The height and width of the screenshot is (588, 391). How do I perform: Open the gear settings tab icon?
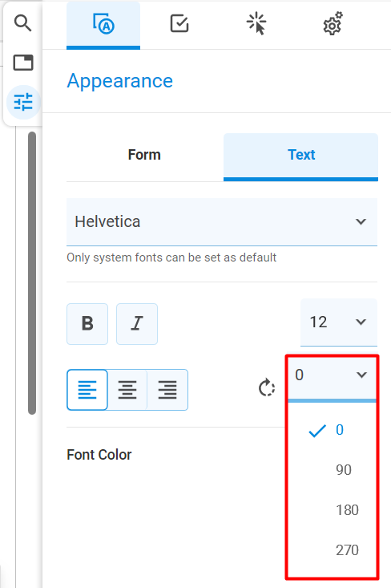point(333,23)
